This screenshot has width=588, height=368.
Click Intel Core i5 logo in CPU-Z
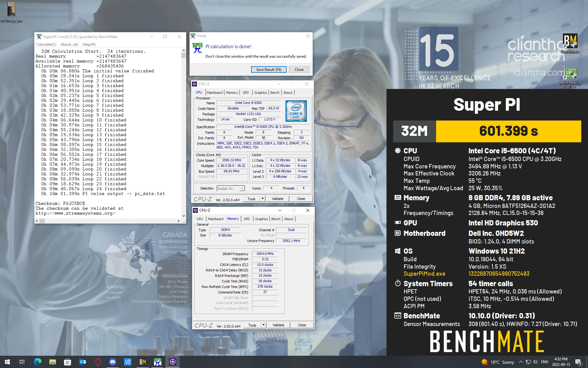click(x=296, y=111)
